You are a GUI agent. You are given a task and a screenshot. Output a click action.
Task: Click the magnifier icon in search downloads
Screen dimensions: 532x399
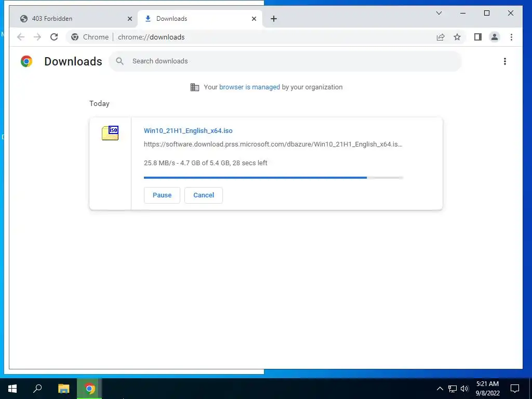tap(119, 61)
